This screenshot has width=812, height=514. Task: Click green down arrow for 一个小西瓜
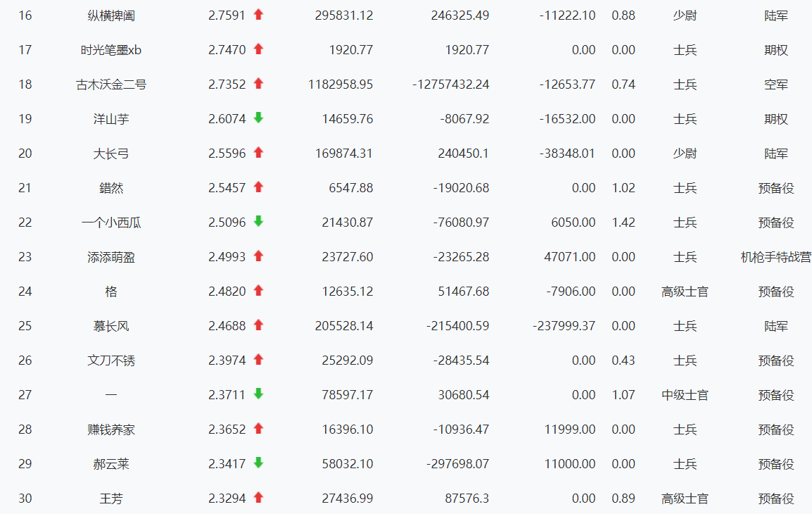[258, 222]
